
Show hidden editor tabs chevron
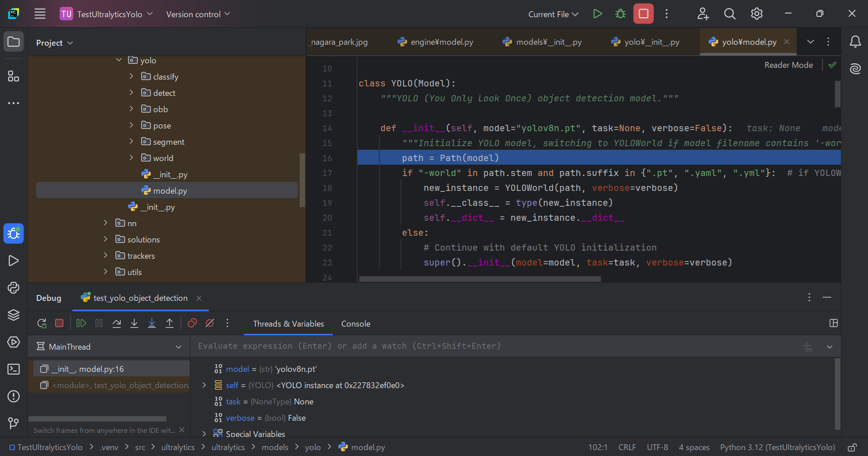(x=811, y=42)
